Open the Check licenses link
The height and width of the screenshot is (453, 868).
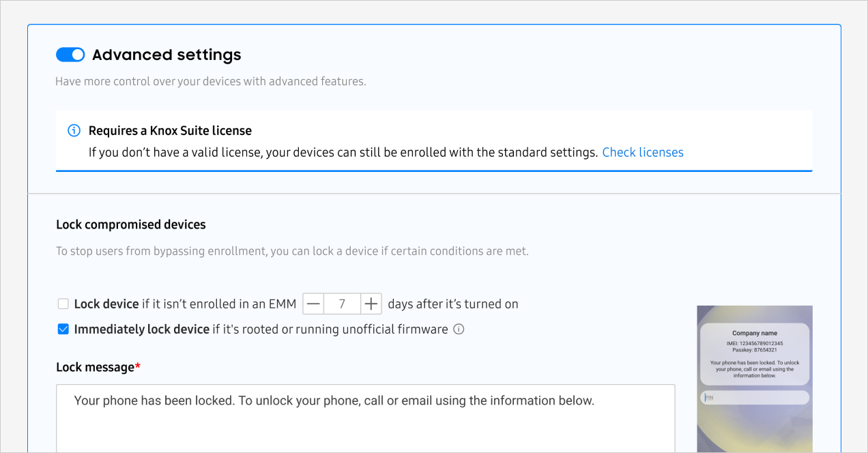642,152
